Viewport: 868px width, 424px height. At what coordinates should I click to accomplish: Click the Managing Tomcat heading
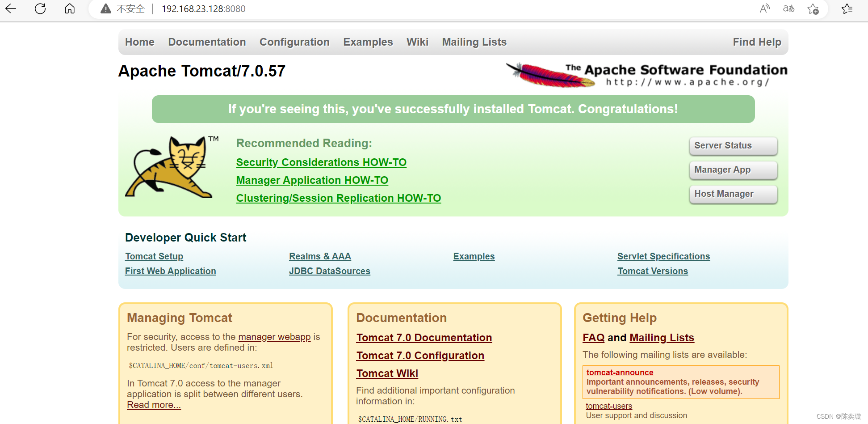(x=180, y=318)
